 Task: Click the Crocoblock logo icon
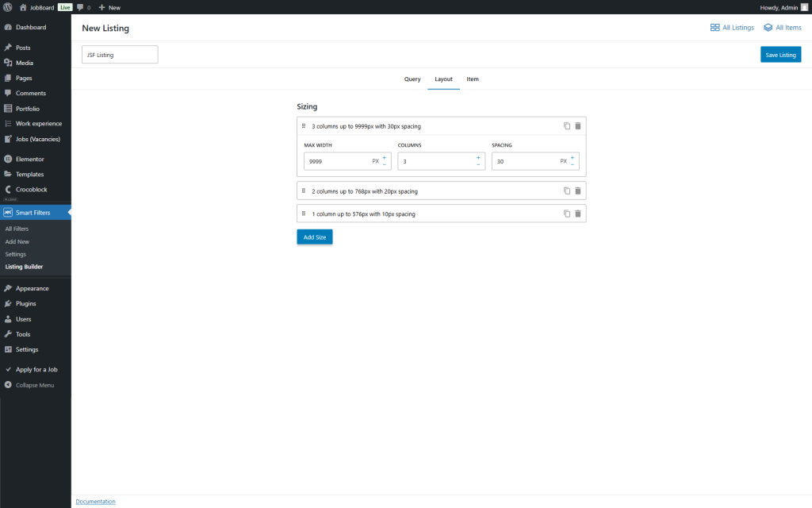[x=8, y=189]
